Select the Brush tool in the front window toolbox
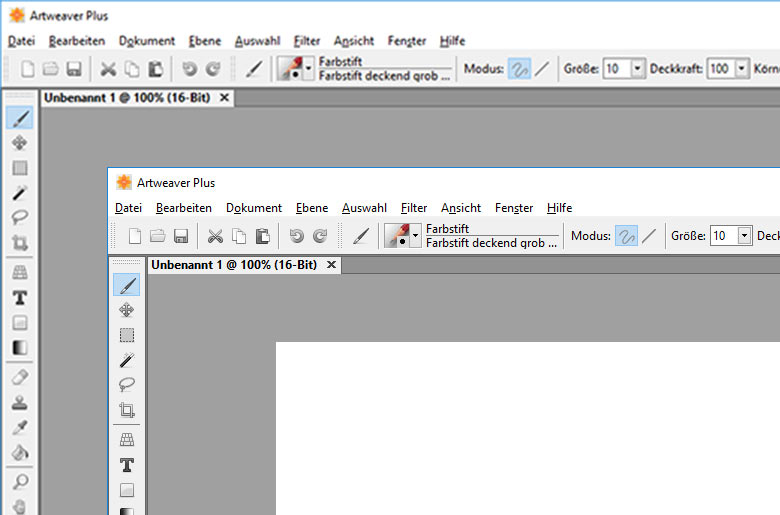This screenshot has width=780, height=515. pyautogui.click(x=127, y=285)
